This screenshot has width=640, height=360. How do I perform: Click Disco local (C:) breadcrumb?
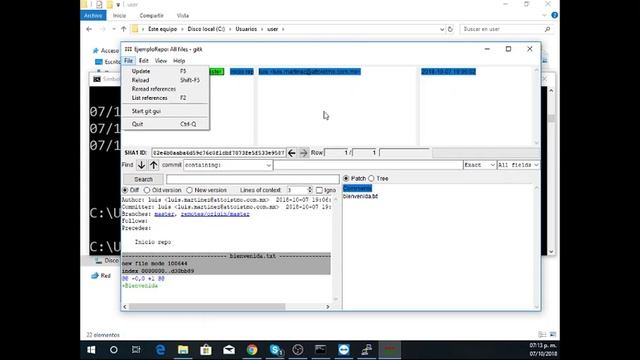[206, 29]
